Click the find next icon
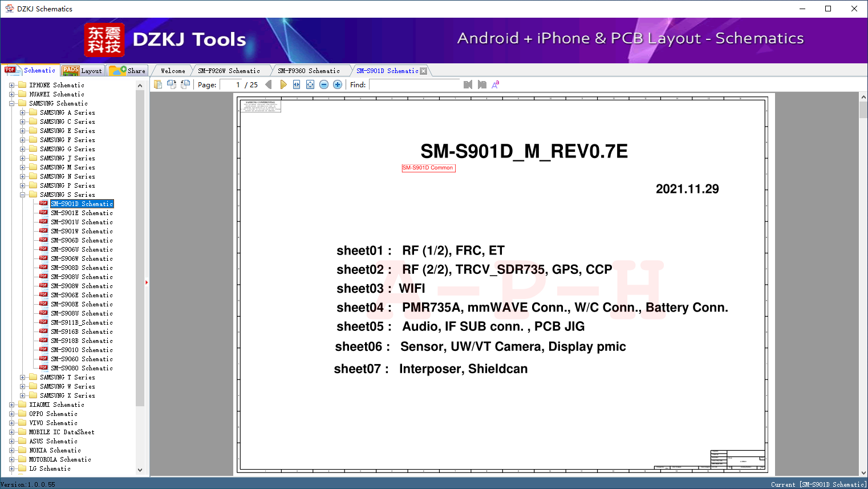The image size is (868, 489). 482,84
